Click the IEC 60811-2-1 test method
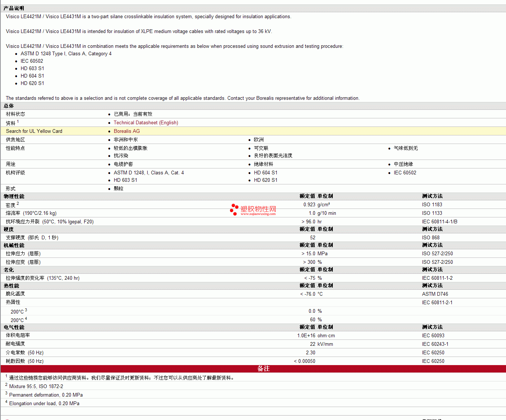The width and height of the screenshot is (506, 420). pos(437,303)
